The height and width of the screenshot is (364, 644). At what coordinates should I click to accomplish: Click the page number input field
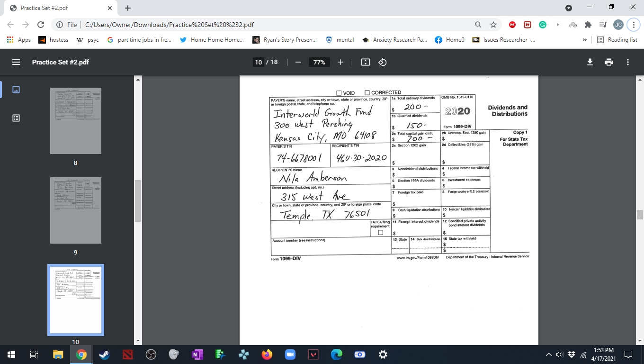[259, 62]
